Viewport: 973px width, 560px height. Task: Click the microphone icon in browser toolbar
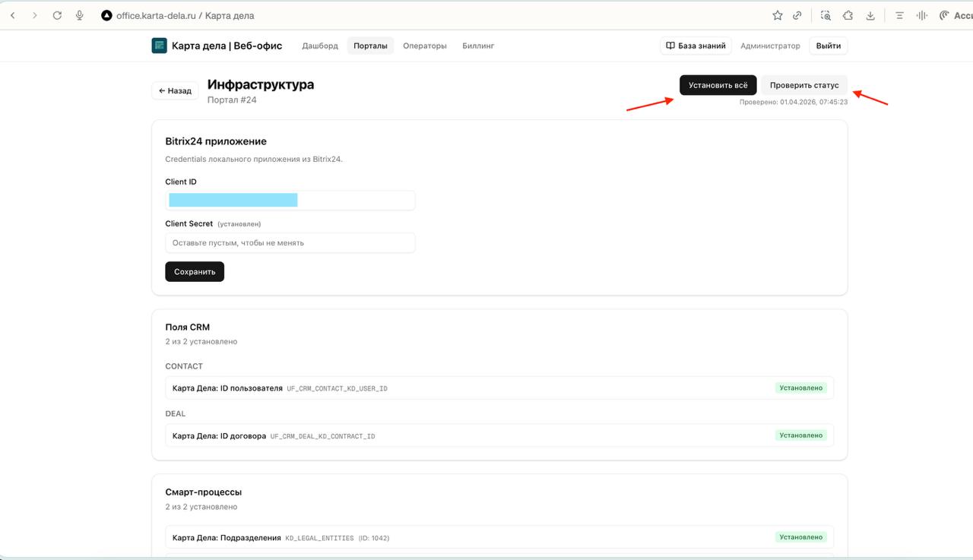79,15
